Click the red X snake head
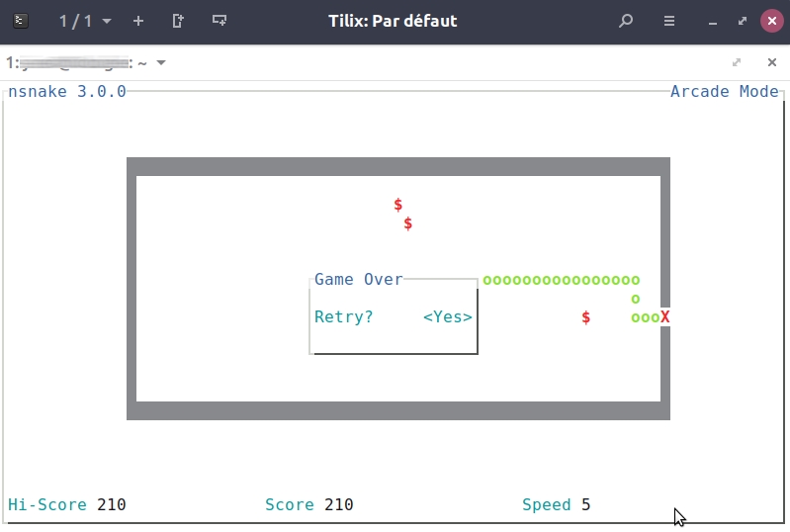790x532 pixels. click(x=665, y=317)
